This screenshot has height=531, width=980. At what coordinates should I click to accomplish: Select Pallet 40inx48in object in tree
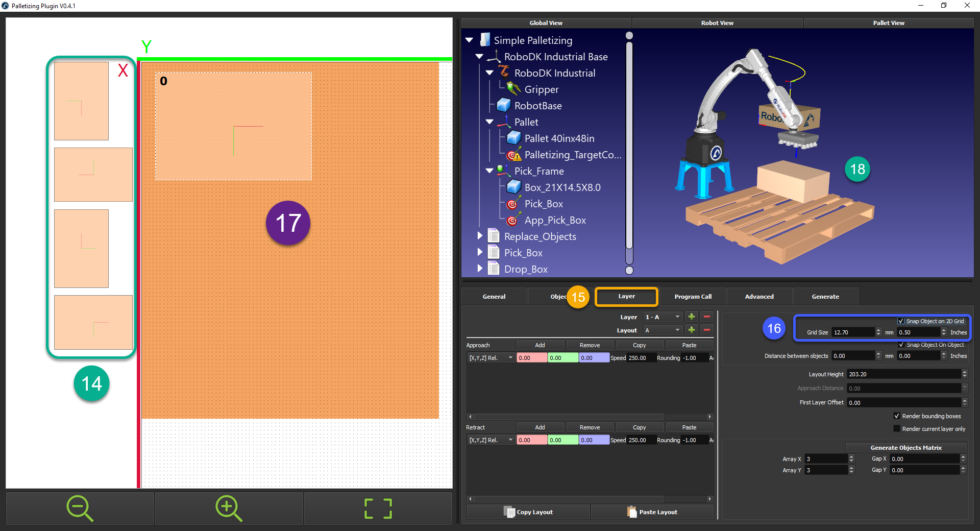pos(559,138)
